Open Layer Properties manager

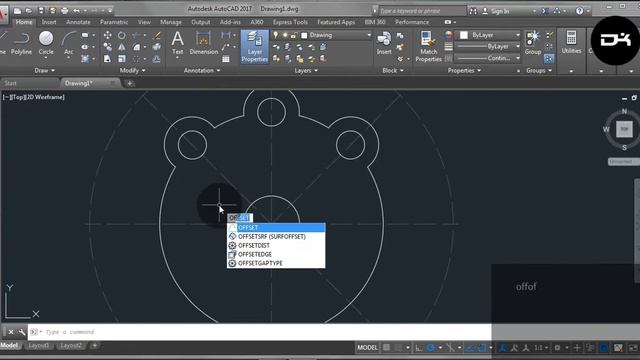pyautogui.click(x=254, y=47)
